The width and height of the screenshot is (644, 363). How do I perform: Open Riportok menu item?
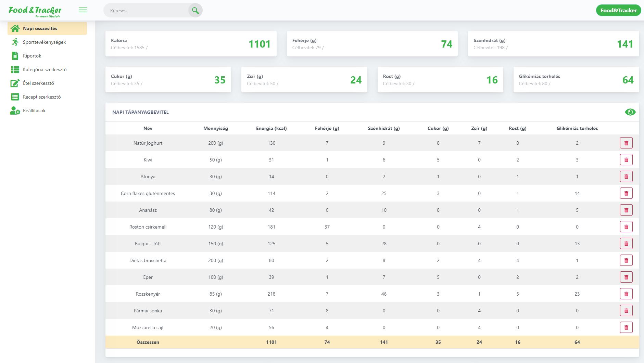pos(47,56)
